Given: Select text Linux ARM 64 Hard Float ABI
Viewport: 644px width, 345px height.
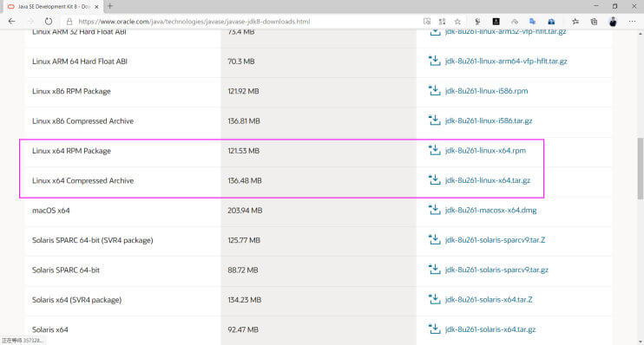Looking at the screenshot, I should 80,62.
